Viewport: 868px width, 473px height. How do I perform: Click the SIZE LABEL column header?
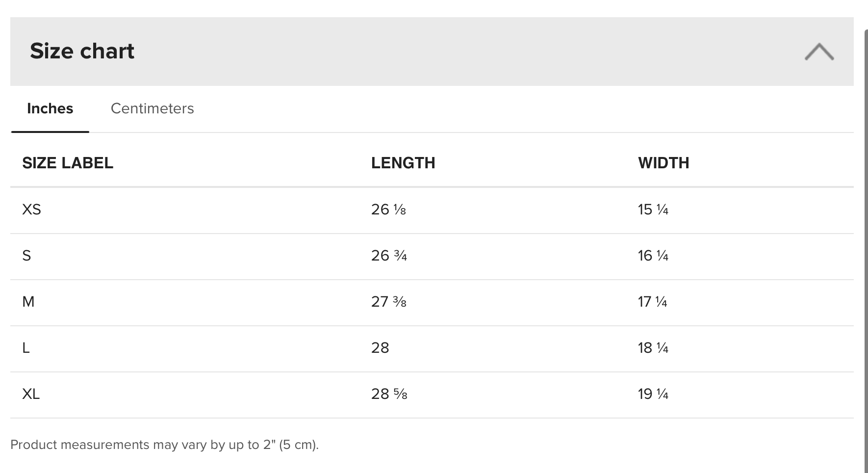pos(68,163)
